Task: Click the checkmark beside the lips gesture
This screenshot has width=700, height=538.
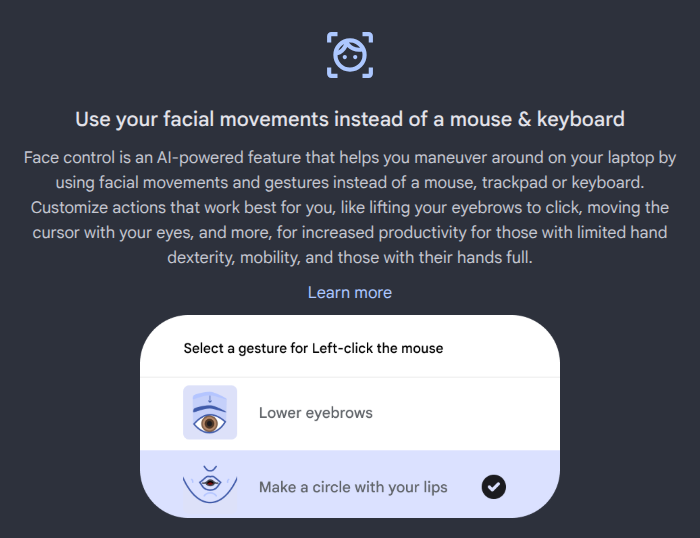Action: point(493,487)
